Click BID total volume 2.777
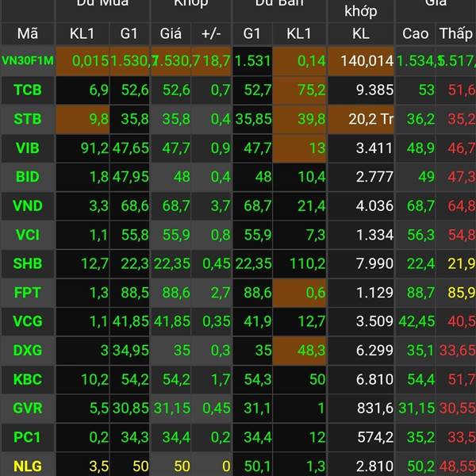 click(x=374, y=177)
